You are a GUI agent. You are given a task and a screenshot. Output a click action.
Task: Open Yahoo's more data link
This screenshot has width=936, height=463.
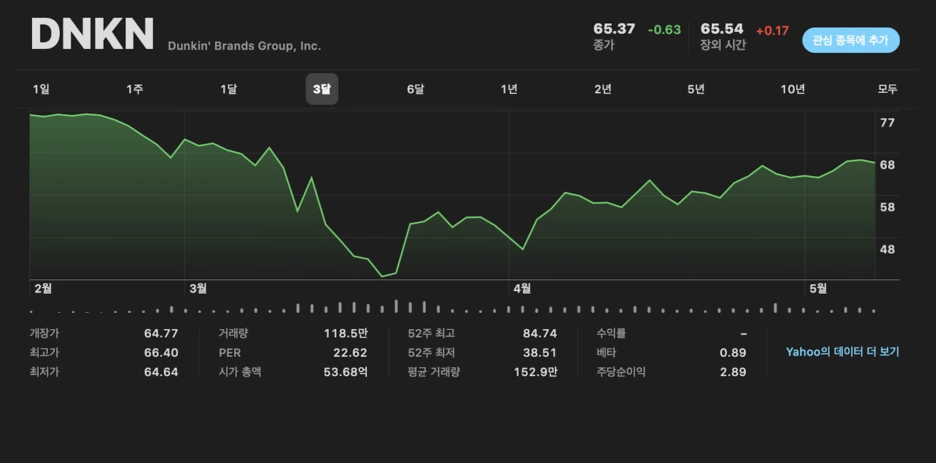[x=842, y=352]
